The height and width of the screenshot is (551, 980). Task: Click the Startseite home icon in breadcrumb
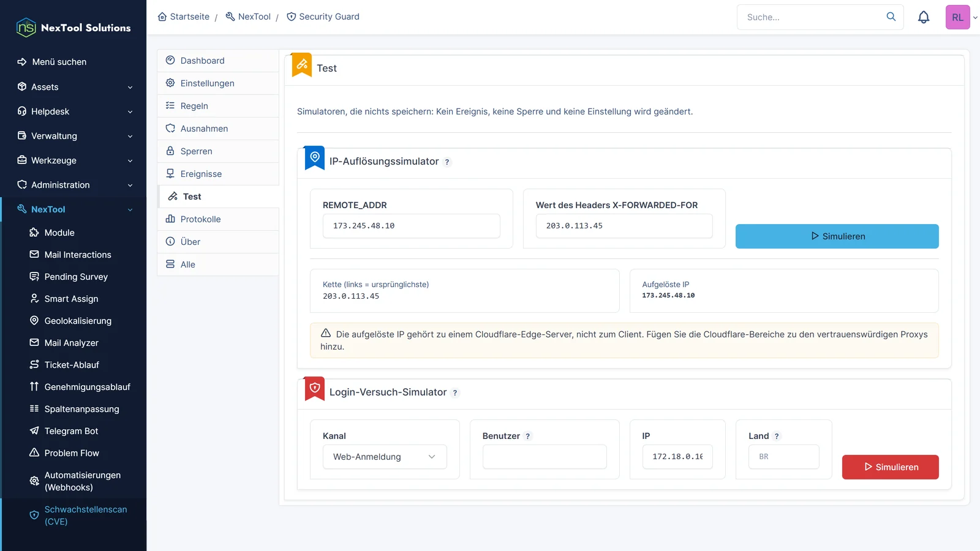point(162,17)
